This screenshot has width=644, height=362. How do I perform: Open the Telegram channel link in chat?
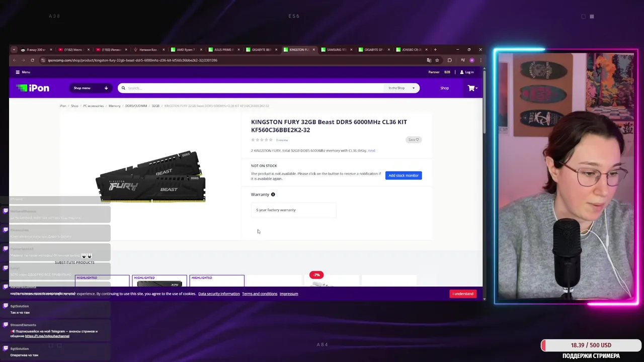47,336
